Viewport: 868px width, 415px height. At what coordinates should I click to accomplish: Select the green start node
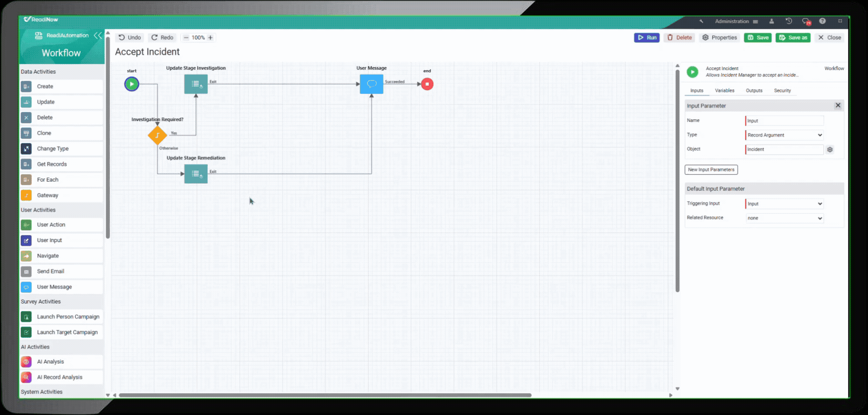[x=132, y=84]
